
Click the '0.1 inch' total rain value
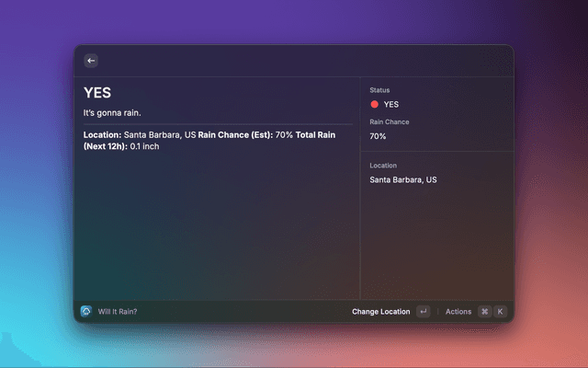[144, 146]
